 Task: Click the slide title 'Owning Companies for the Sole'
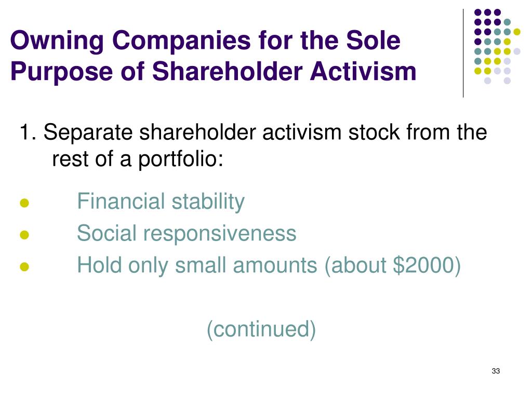(205, 41)
